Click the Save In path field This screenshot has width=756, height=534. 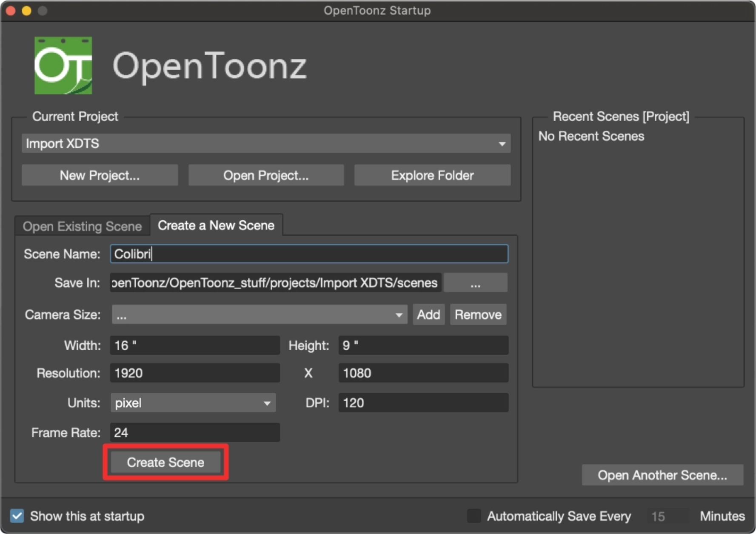point(275,283)
